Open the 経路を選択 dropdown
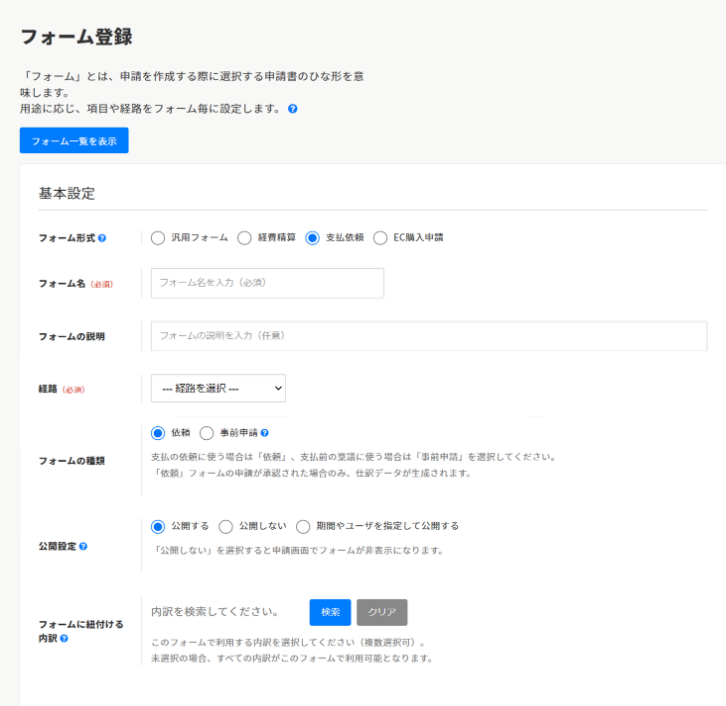The image size is (726, 706). 218,388
